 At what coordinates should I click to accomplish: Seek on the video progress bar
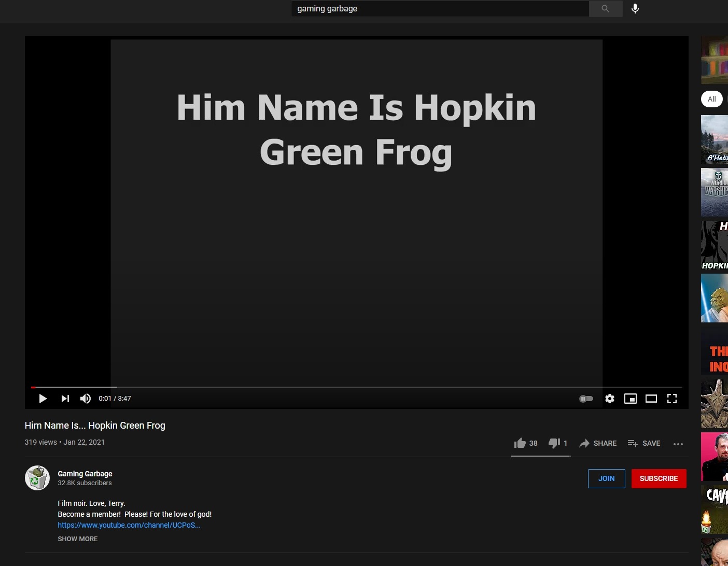click(x=357, y=387)
